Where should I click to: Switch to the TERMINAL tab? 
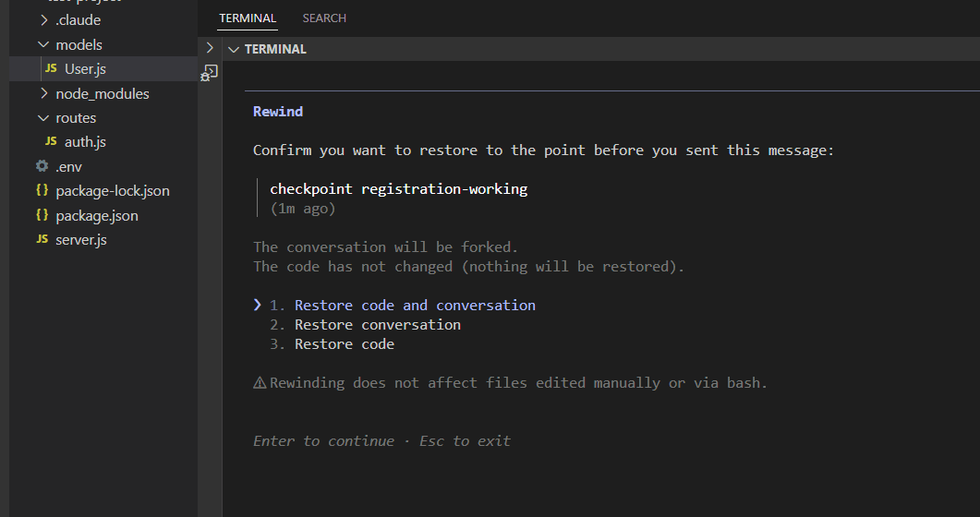[x=248, y=18]
